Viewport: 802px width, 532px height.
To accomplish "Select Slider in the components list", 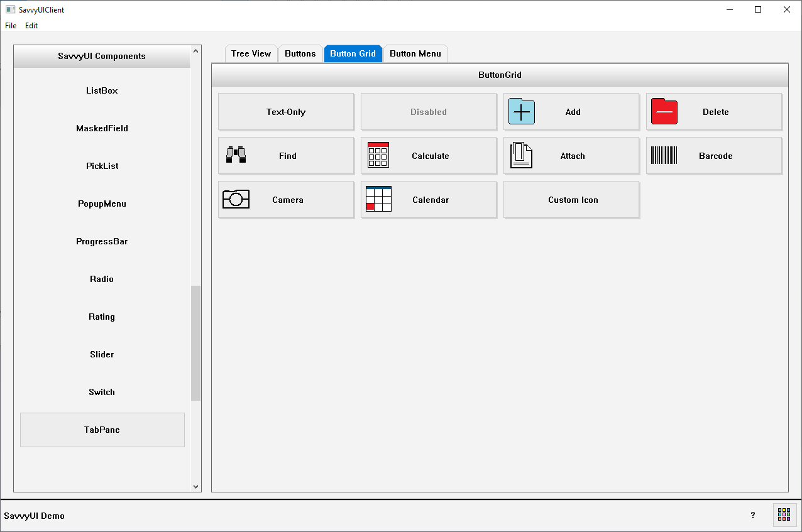I will 102,354.
